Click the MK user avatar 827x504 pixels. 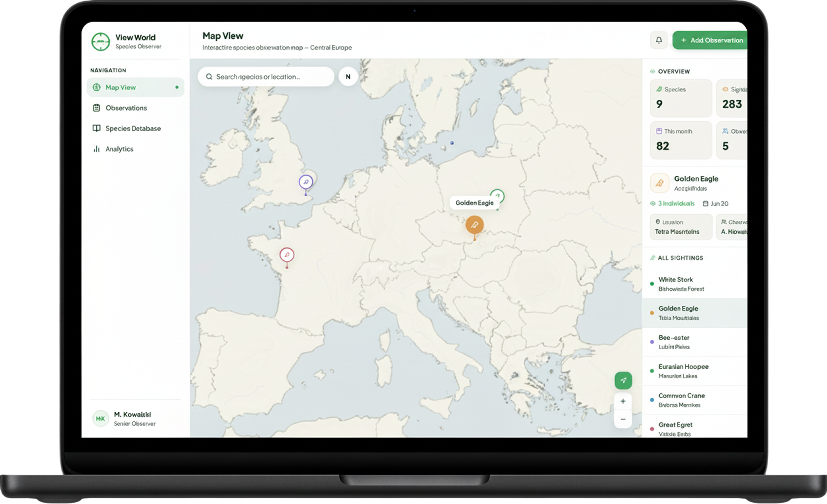100,418
